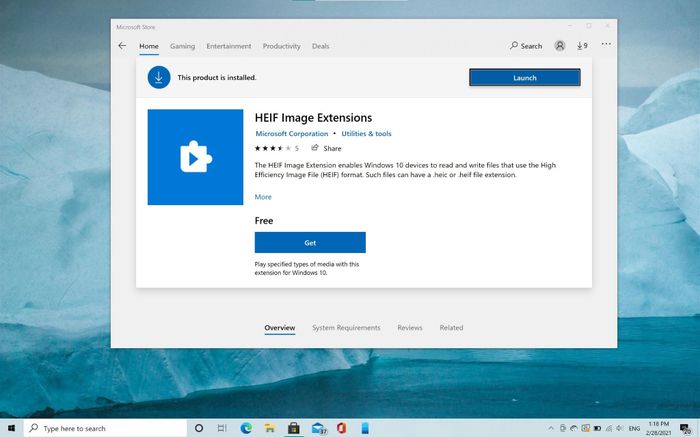Screen dimensions: 700x437
Task: Expand the hidden system tray icons
Action: [x=551, y=428]
